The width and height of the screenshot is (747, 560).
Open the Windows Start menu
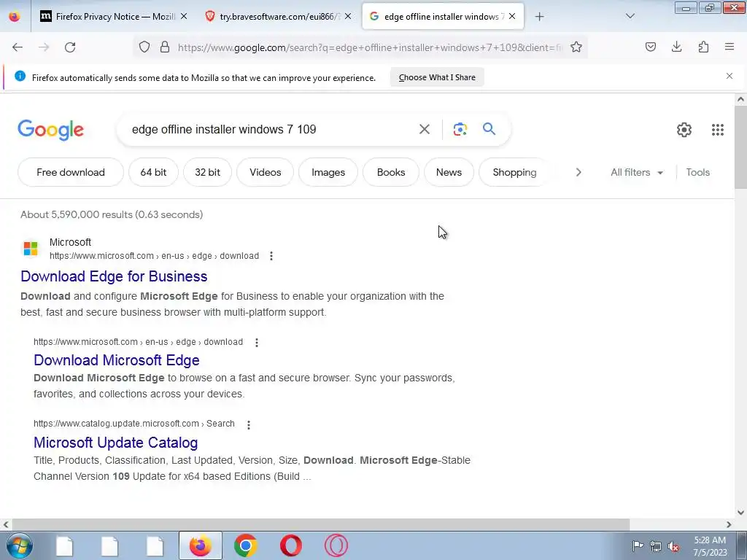point(18,545)
